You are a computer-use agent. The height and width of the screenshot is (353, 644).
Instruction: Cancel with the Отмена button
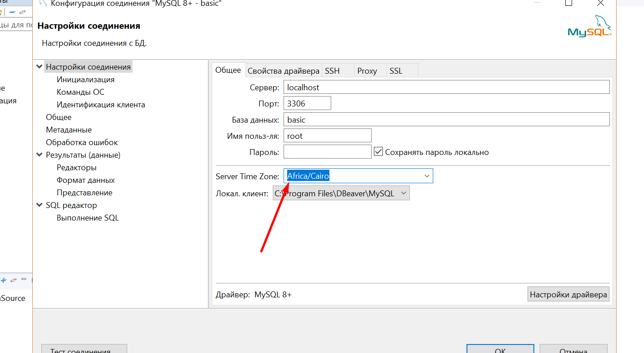tap(573, 349)
